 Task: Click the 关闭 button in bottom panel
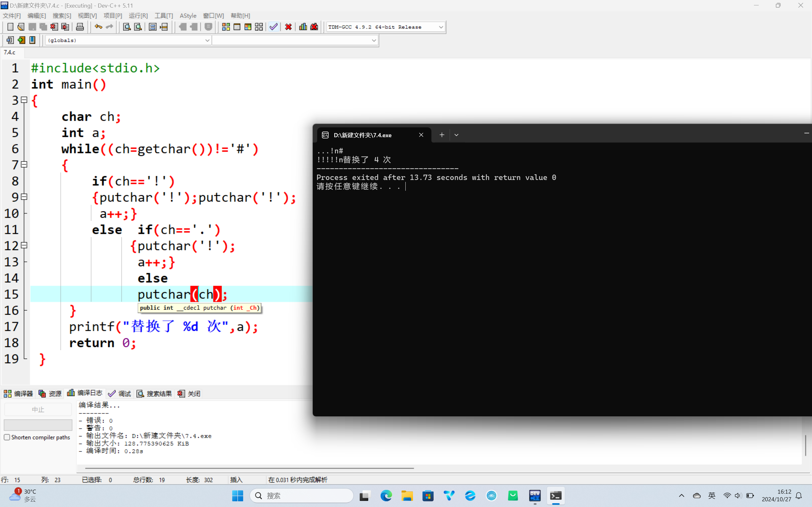tap(189, 394)
